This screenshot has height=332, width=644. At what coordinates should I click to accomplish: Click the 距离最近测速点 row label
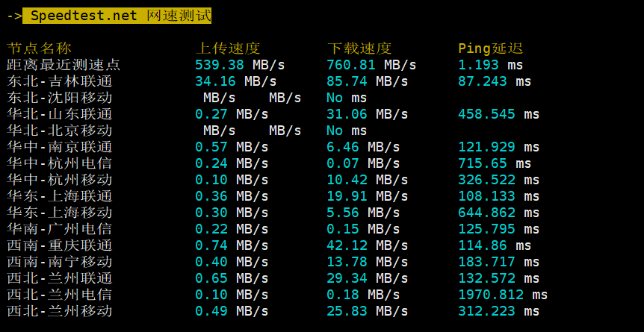coord(64,65)
